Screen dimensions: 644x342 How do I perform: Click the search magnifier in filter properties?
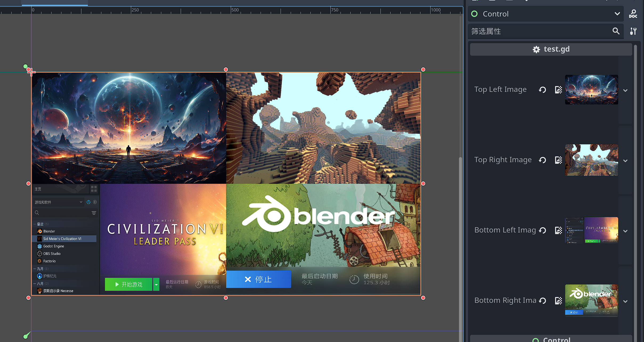tap(616, 31)
